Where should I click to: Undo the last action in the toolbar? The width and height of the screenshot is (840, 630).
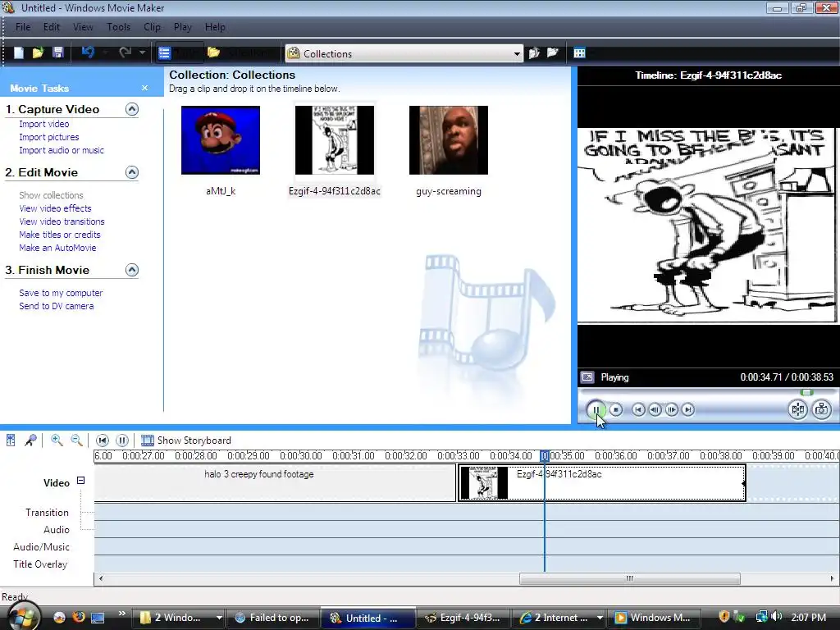(88, 52)
